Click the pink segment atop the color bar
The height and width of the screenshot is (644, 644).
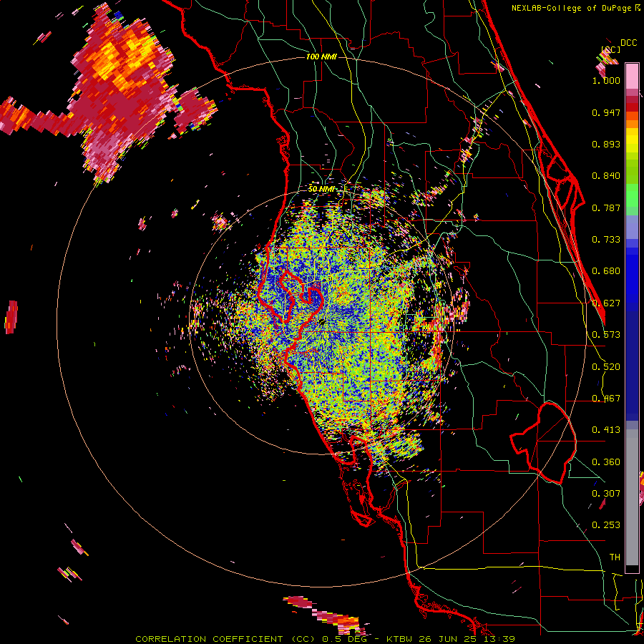point(632,77)
